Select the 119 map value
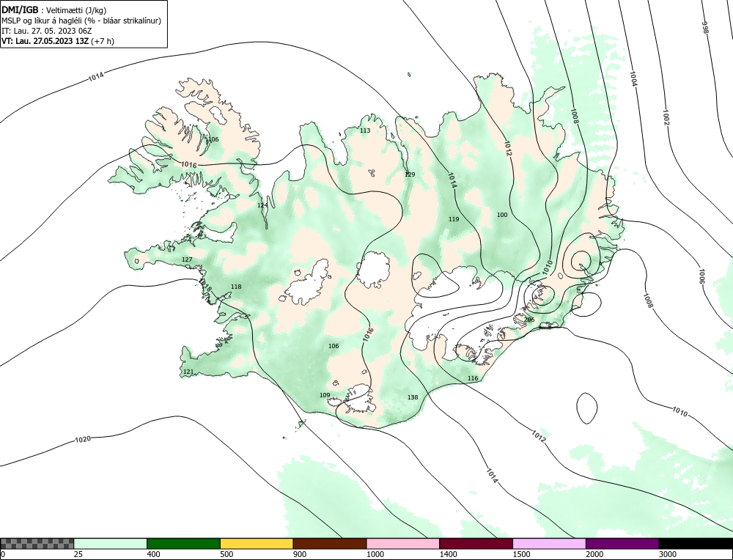The height and width of the screenshot is (560, 733). coord(454,219)
